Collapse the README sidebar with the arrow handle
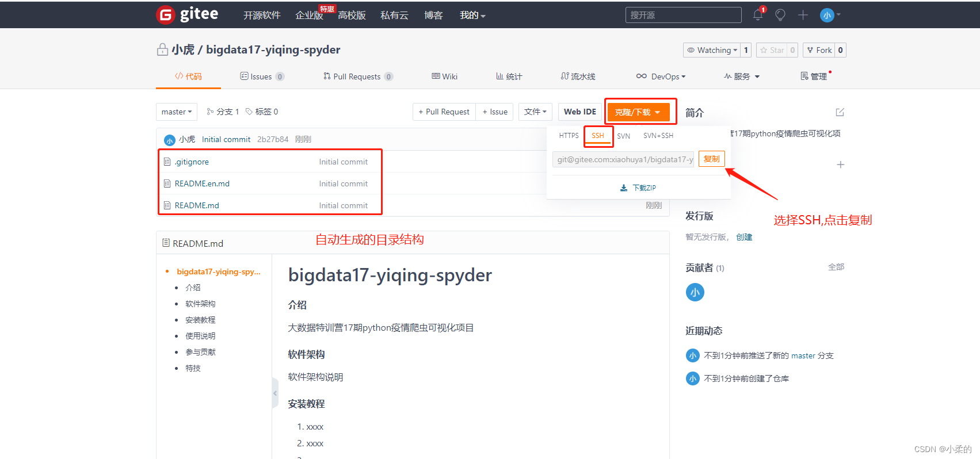Viewport: 980px width, 459px height. (x=275, y=393)
